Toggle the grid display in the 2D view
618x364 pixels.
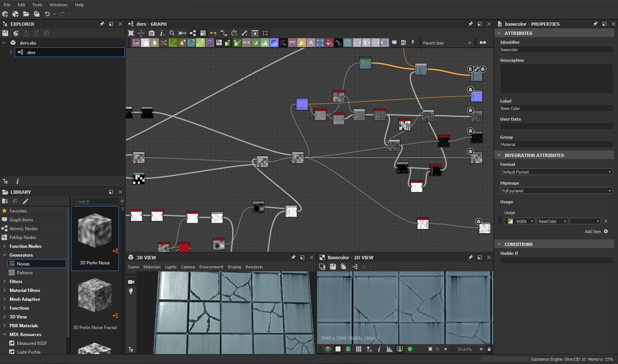[358, 349]
